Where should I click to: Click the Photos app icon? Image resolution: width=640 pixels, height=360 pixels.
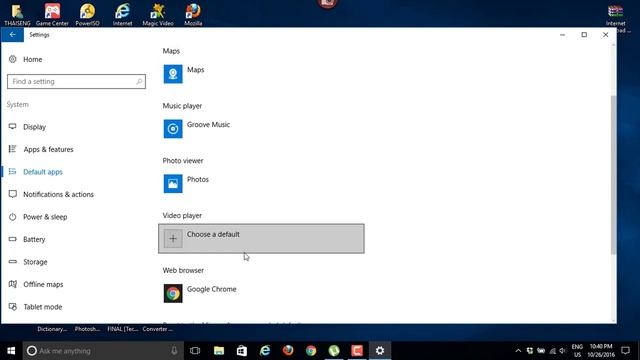click(173, 184)
